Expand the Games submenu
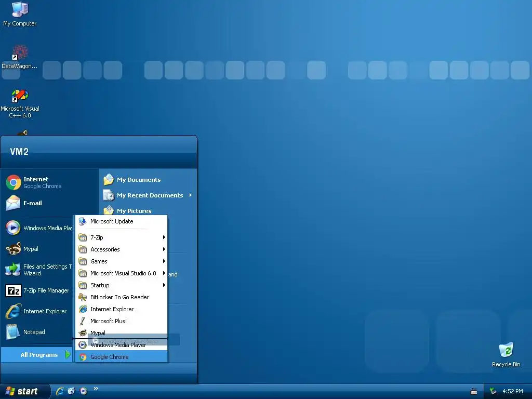Screen dimensions: 532x399 (122, 261)
